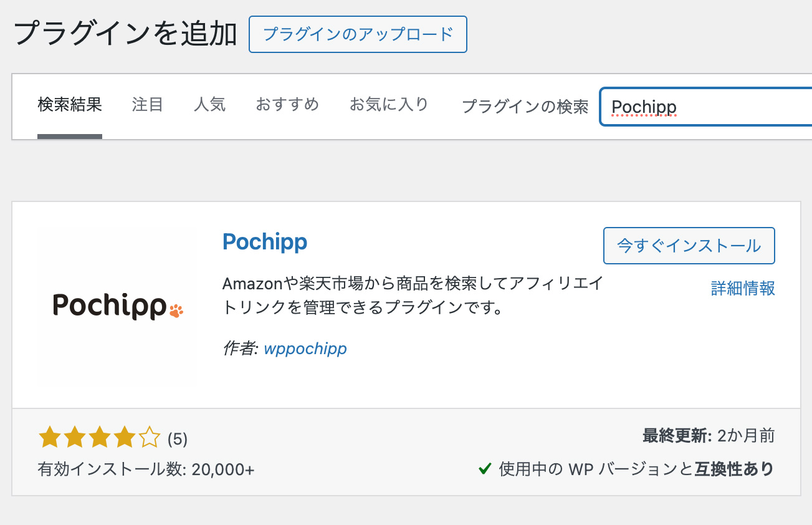812x525 pixels.
Task: Click the (5) review count
Action: click(x=178, y=439)
